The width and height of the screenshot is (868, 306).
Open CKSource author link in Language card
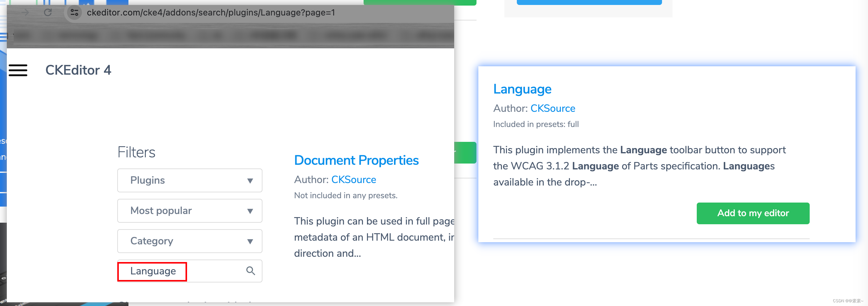pos(553,108)
